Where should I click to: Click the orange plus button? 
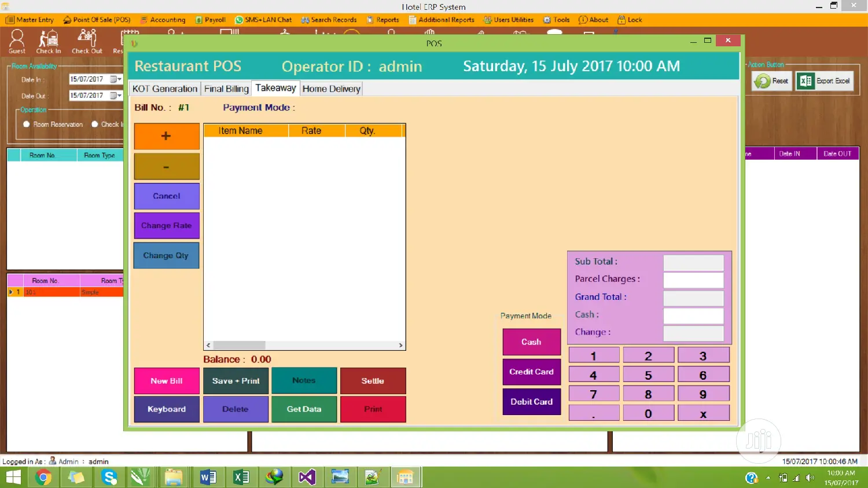click(x=167, y=136)
